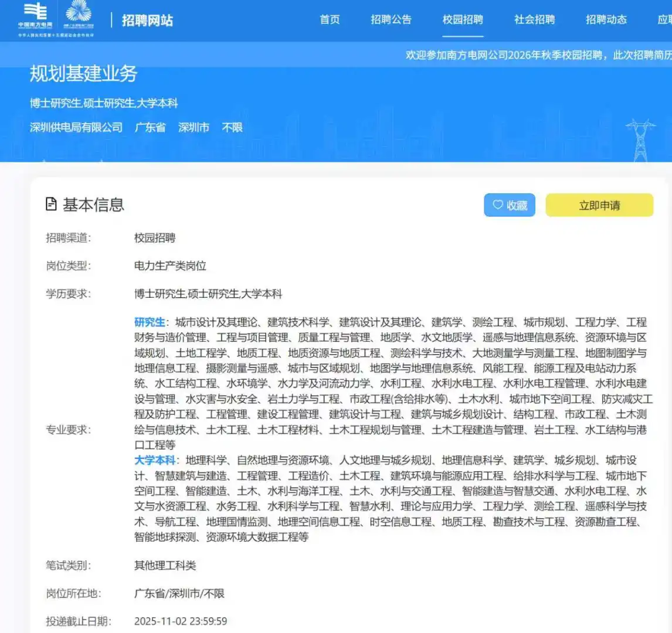
Task: Click the China Southern Power Grid logo
Action: (35, 15)
